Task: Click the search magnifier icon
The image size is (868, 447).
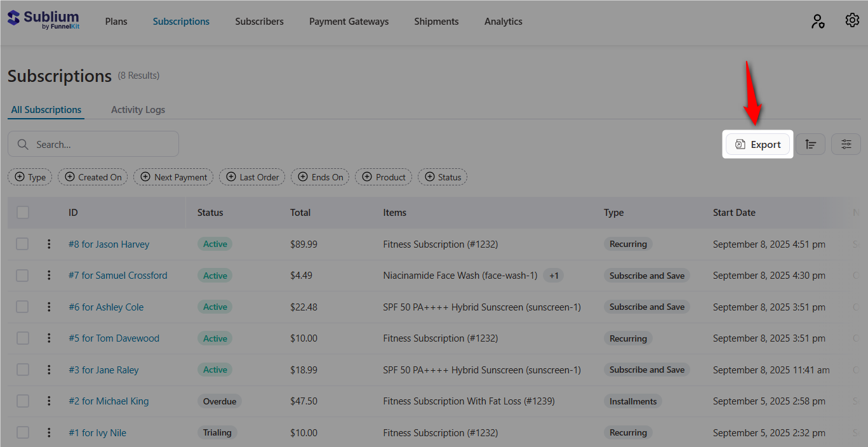Action: click(23, 144)
